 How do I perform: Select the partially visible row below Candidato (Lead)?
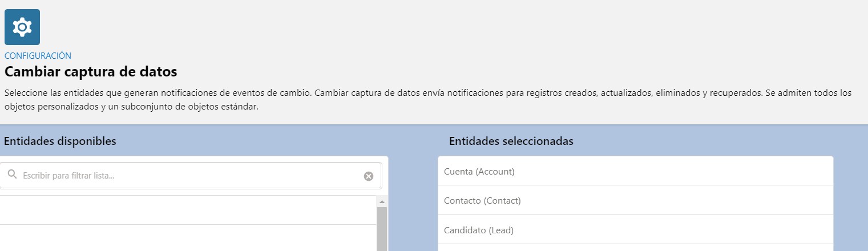click(635, 248)
